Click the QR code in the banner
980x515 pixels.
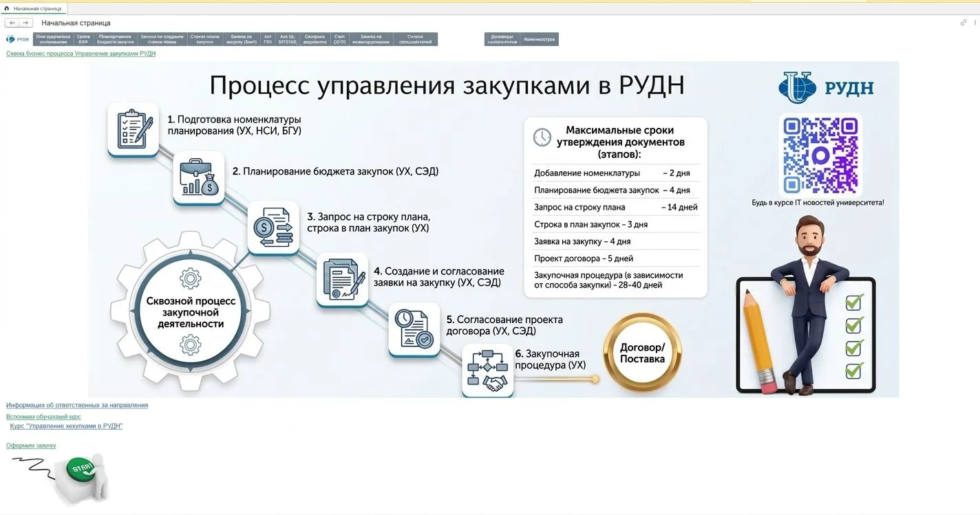click(x=820, y=155)
